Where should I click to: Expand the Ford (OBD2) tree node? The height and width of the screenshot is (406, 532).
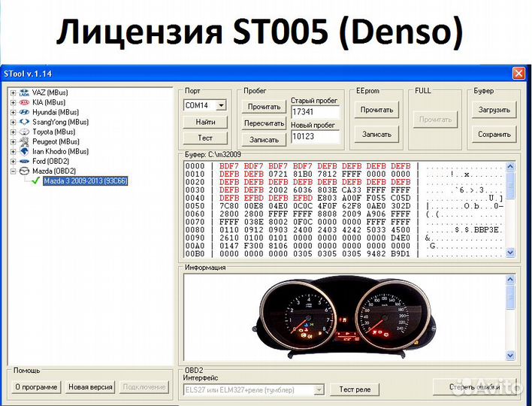point(14,162)
